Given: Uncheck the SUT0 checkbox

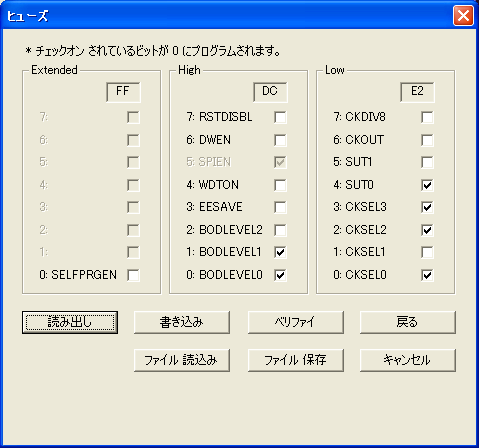Looking at the screenshot, I should [427, 185].
